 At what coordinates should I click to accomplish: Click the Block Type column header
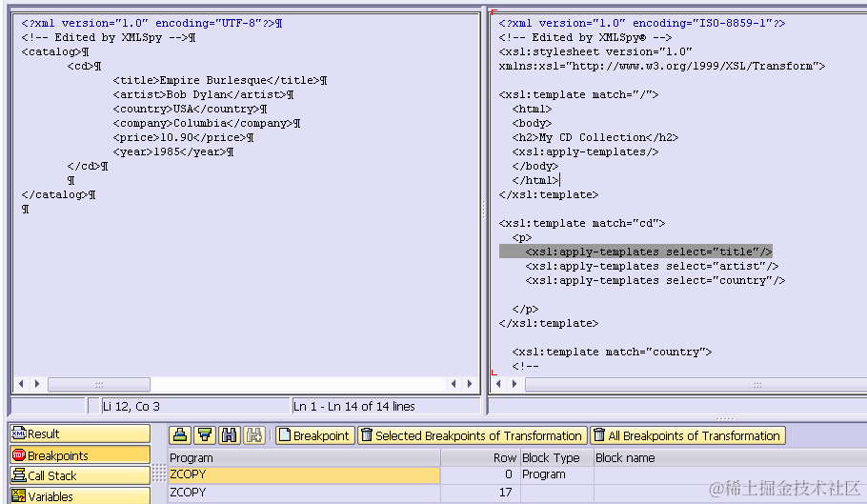click(x=556, y=457)
